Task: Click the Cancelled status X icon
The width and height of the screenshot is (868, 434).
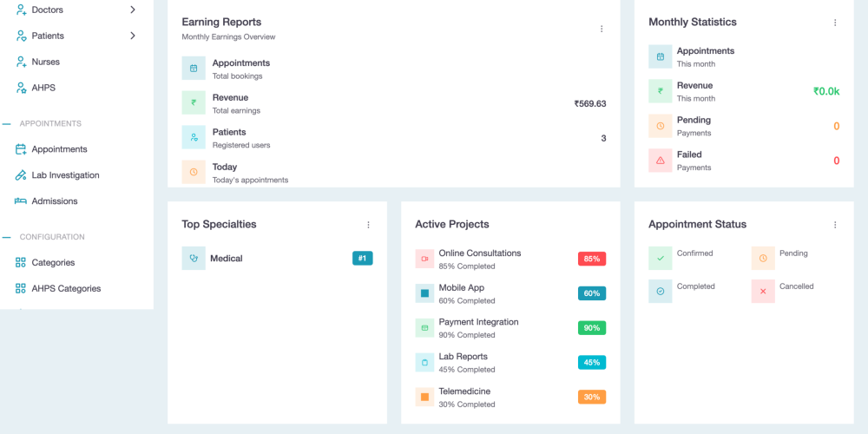Action: (x=763, y=291)
